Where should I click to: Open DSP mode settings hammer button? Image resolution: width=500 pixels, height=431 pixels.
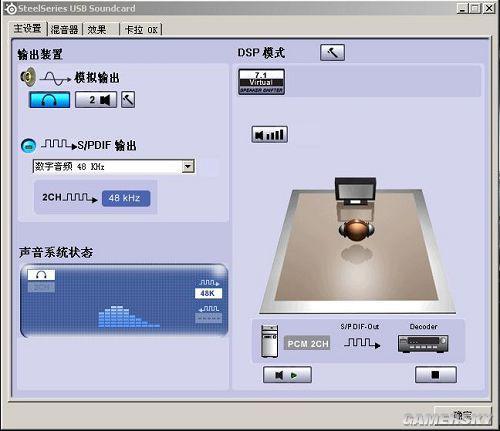pos(332,52)
